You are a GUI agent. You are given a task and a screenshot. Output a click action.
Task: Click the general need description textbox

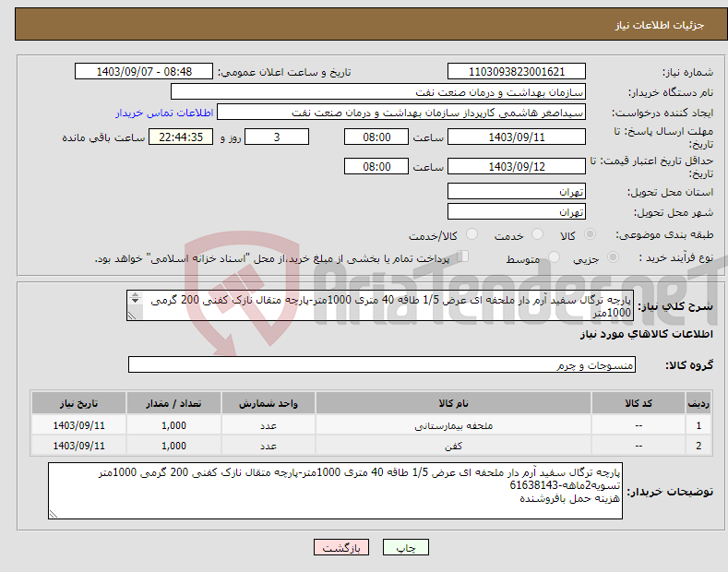click(380, 305)
